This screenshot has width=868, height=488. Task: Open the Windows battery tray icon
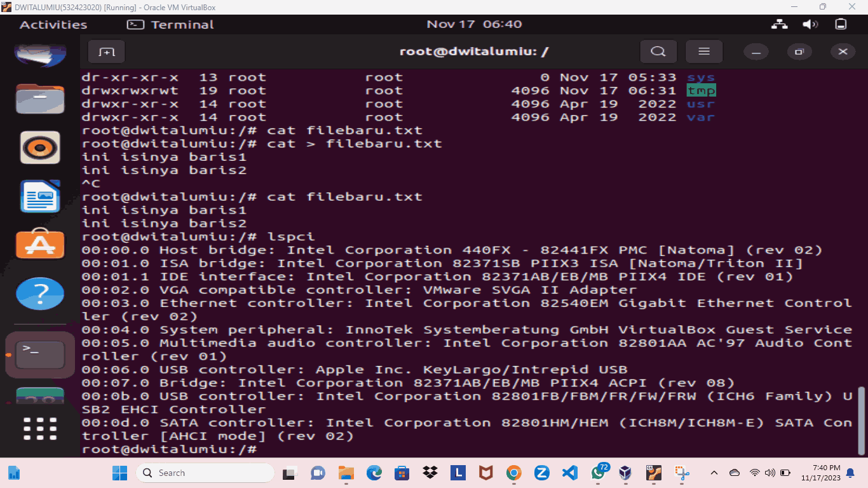click(x=785, y=473)
